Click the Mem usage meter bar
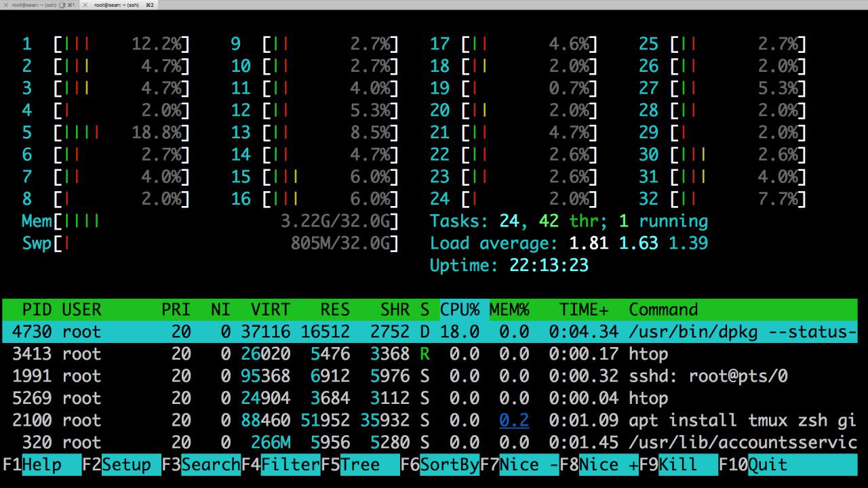This screenshot has width=868, height=488. pos(210,221)
